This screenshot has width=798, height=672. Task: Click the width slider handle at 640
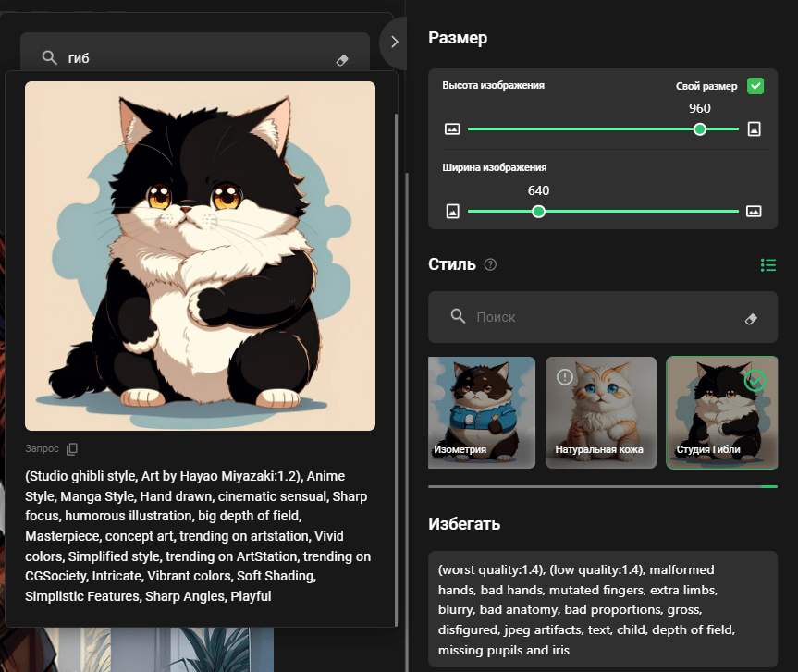[x=538, y=212]
